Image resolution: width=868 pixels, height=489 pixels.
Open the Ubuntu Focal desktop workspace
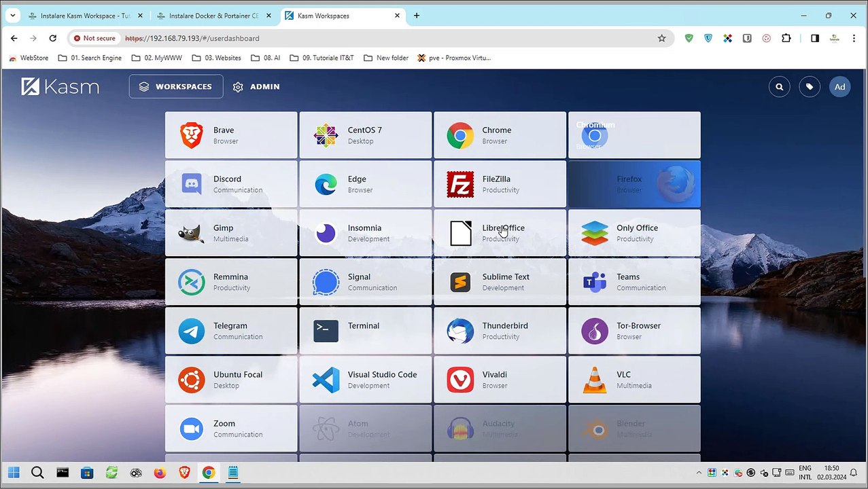pos(231,380)
